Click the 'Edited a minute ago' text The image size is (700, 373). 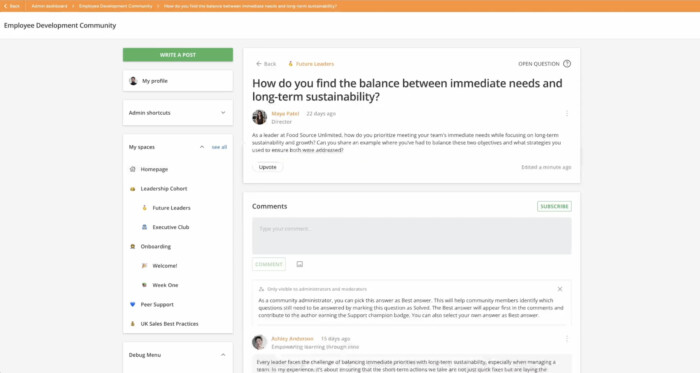click(x=546, y=167)
